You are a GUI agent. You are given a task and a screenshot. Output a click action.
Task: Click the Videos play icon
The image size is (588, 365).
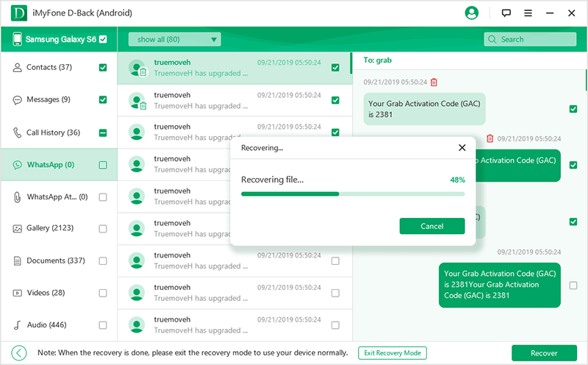[x=17, y=293]
